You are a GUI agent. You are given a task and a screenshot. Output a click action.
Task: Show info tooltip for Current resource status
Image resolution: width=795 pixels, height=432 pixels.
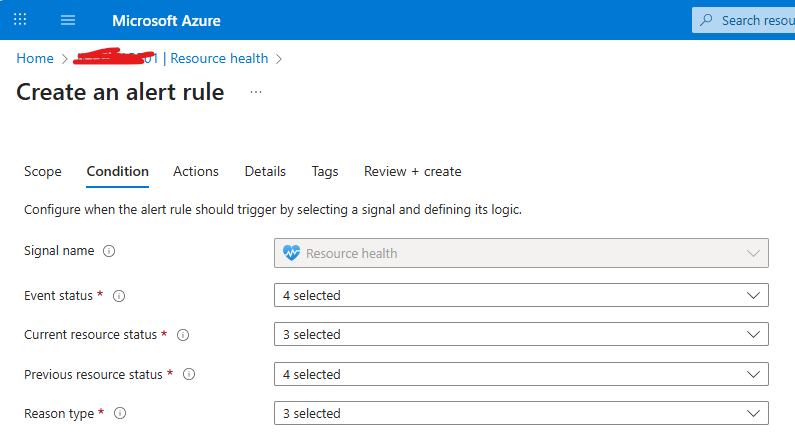183,335
